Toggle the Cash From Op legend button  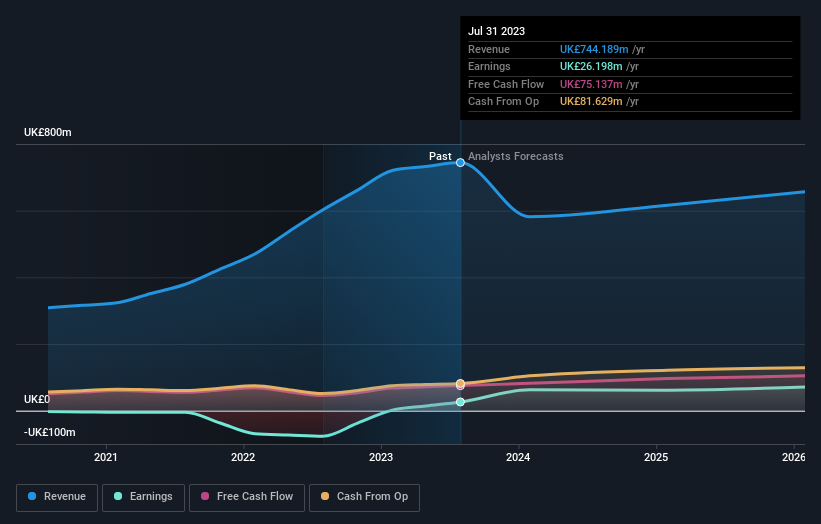click(364, 497)
